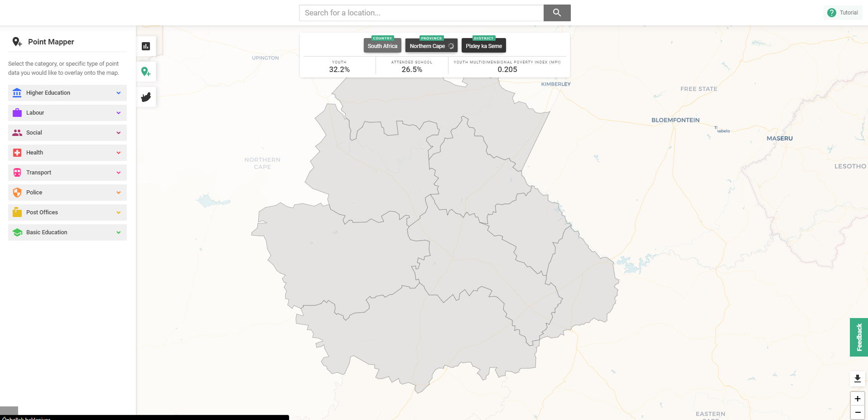Select the South Africa country tag
The height and width of the screenshot is (420, 868).
(382, 45)
